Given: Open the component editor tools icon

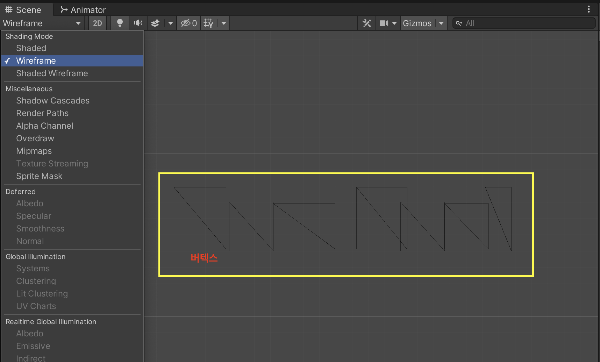Looking at the screenshot, I should [367, 23].
